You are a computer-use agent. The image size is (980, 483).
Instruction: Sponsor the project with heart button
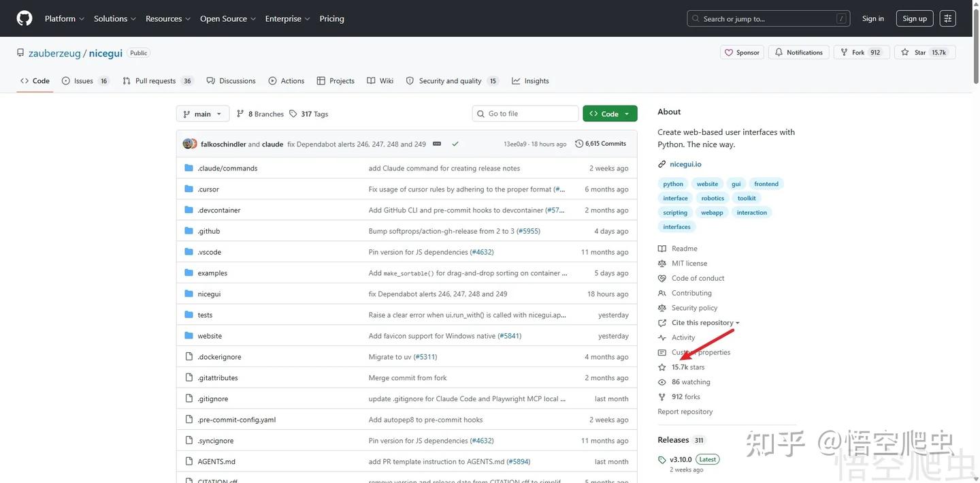[742, 52]
